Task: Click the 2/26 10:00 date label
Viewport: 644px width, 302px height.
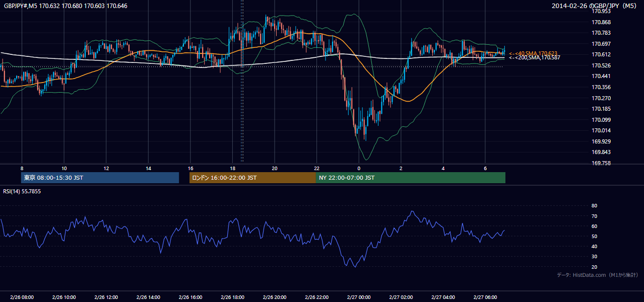Action: (x=64, y=297)
